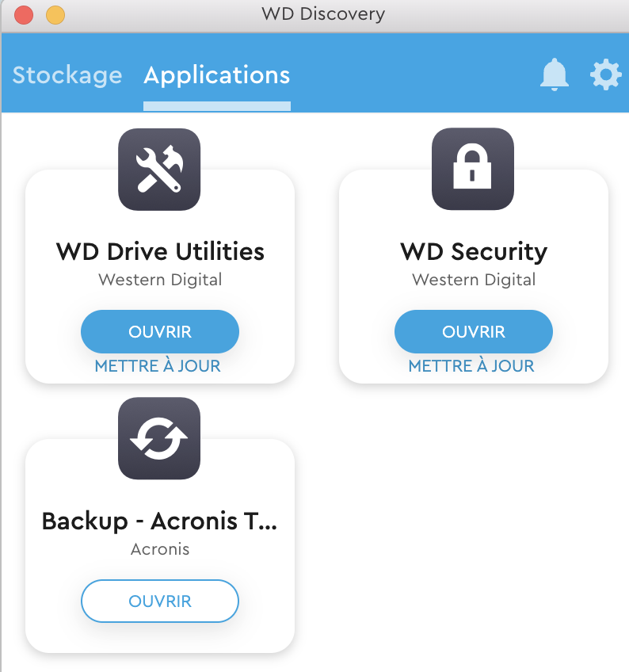Screen dimensions: 629x672
Task: Click the WD Drive Utilities tools icon
Action: point(159,170)
